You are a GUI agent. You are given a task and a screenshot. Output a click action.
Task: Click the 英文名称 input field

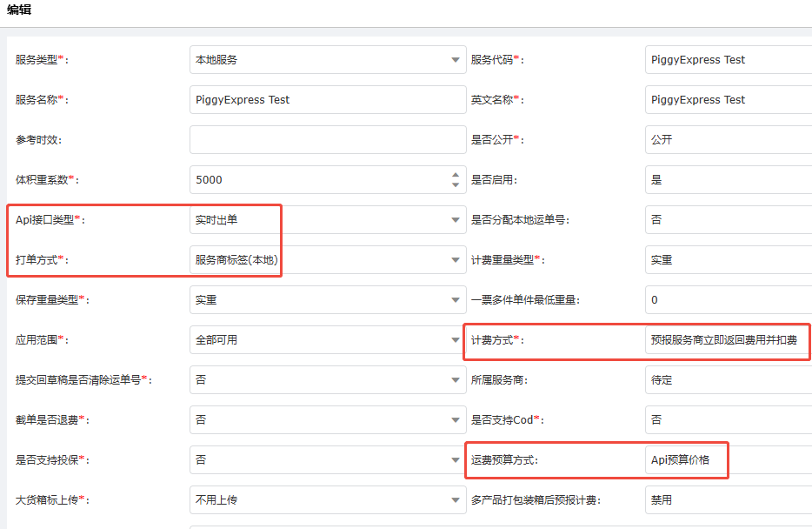coord(728,100)
